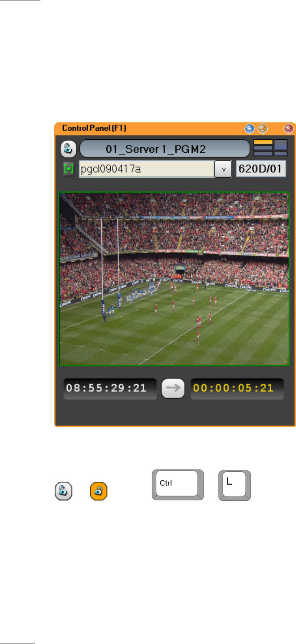
Task: Select the 01_Server 1_PGM2 channel field
Action: click(164, 148)
